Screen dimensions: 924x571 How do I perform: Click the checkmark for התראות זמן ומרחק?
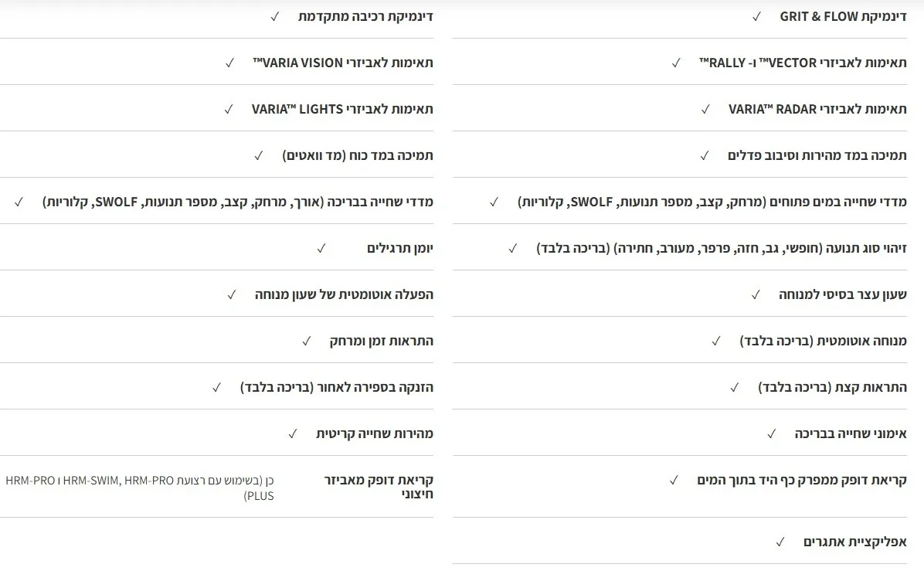tap(307, 341)
